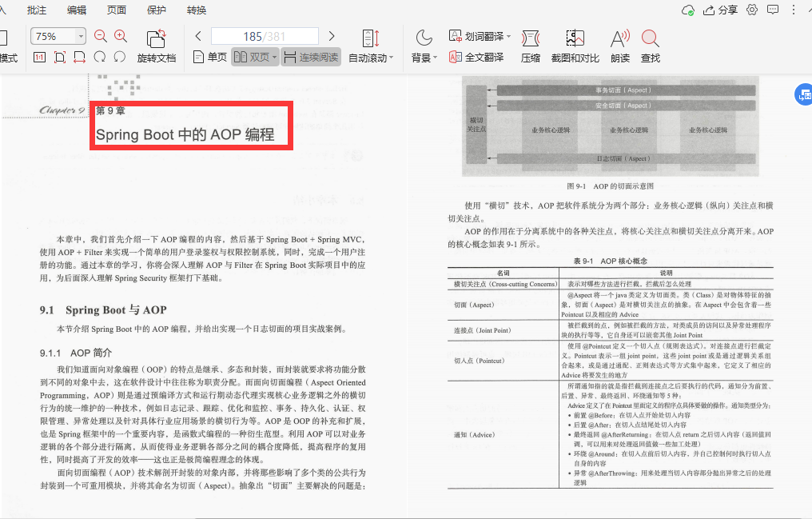Expand the 双页 dropdown arrow
The image size is (812, 519).
coord(274,58)
